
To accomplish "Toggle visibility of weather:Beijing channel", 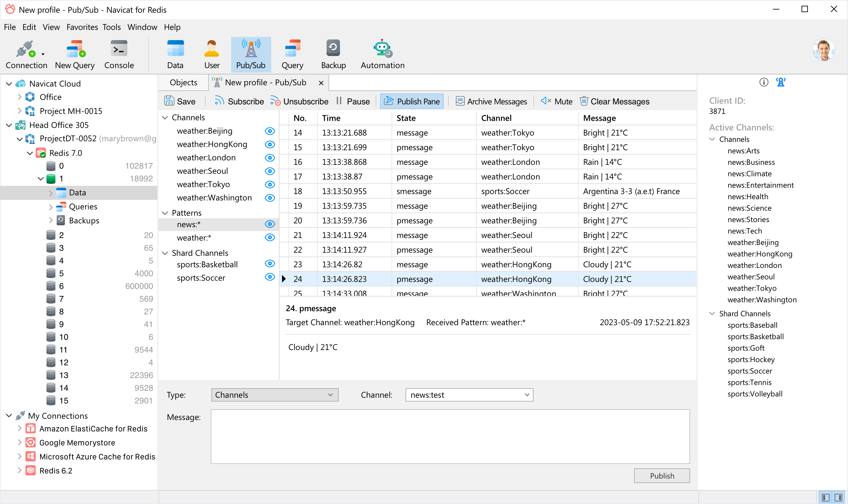I will click(270, 131).
